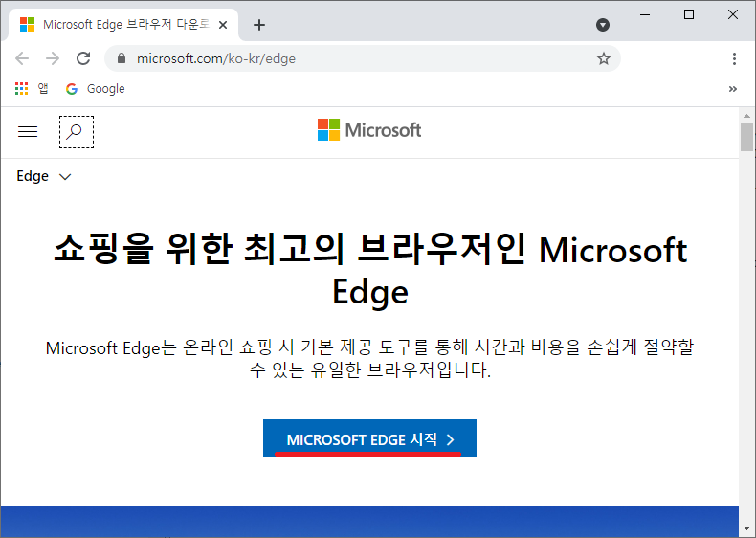
Task: Open Microsoft site hamburger menu
Action: point(28,131)
